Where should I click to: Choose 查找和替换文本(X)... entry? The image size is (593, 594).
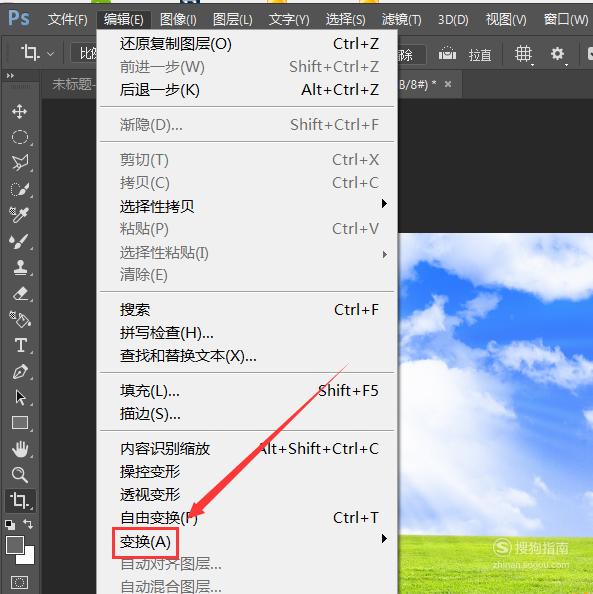pyautogui.click(x=247, y=356)
